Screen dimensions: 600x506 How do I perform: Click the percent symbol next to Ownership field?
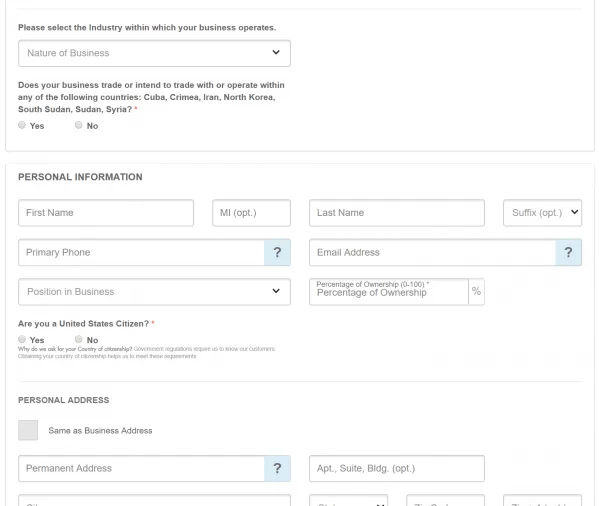476,292
